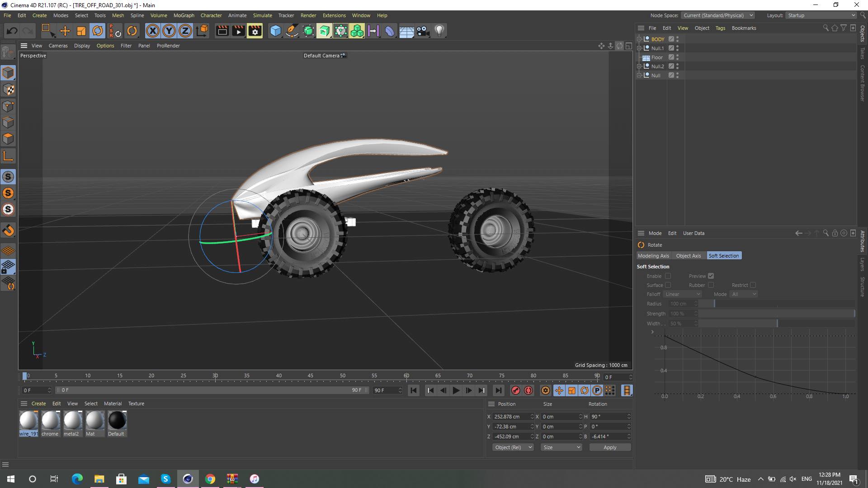Viewport: 868px width, 488px height.
Task: Select Texture mode icon
Action: point(8,89)
